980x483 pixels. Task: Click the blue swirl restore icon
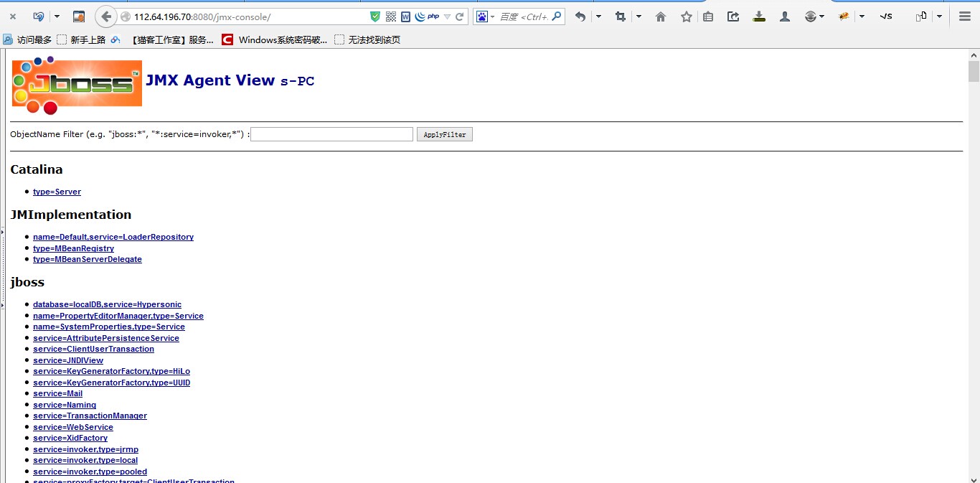point(39,17)
